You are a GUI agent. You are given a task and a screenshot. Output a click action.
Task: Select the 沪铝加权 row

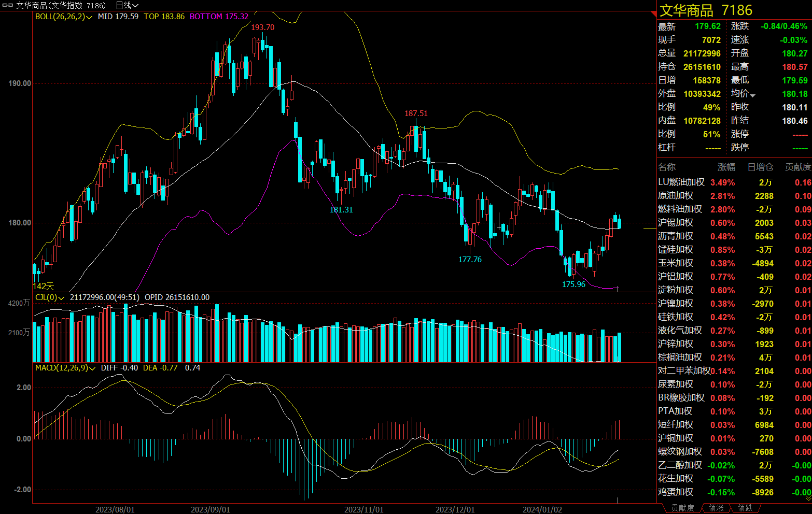[734, 277]
